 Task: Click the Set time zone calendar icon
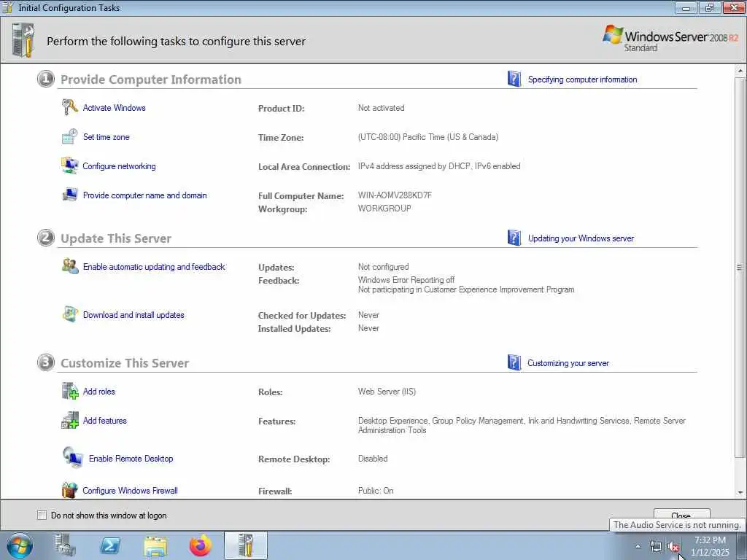point(69,136)
